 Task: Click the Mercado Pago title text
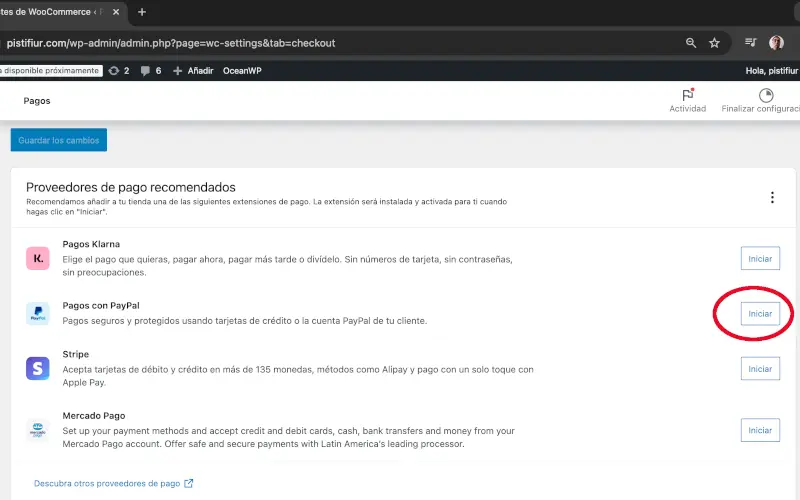tap(94, 415)
